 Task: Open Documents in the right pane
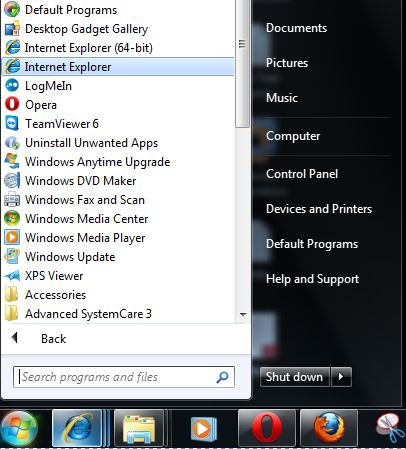pos(296,28)
